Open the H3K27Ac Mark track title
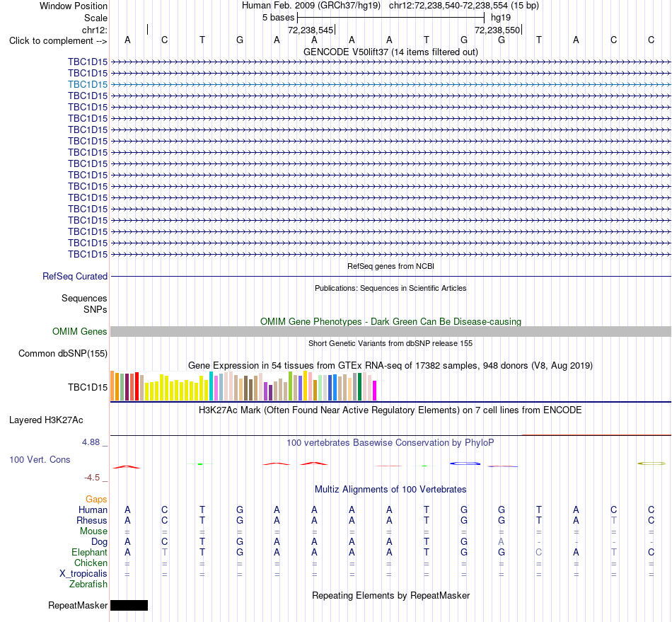The height and width of the screenshot is (622, 672). point(390,410)
